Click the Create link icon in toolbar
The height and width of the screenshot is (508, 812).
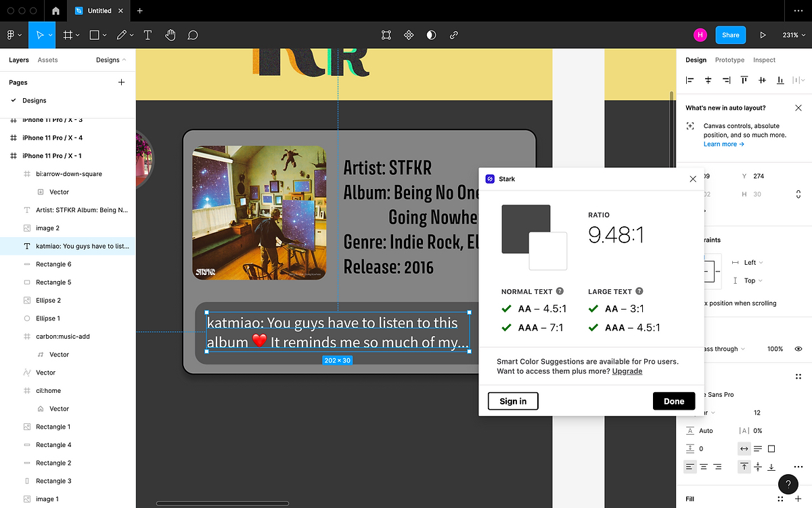pos(454,35)
